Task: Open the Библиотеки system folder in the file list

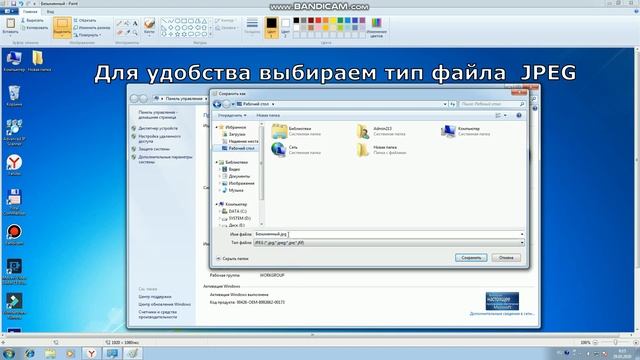Action: click(296, 131)
